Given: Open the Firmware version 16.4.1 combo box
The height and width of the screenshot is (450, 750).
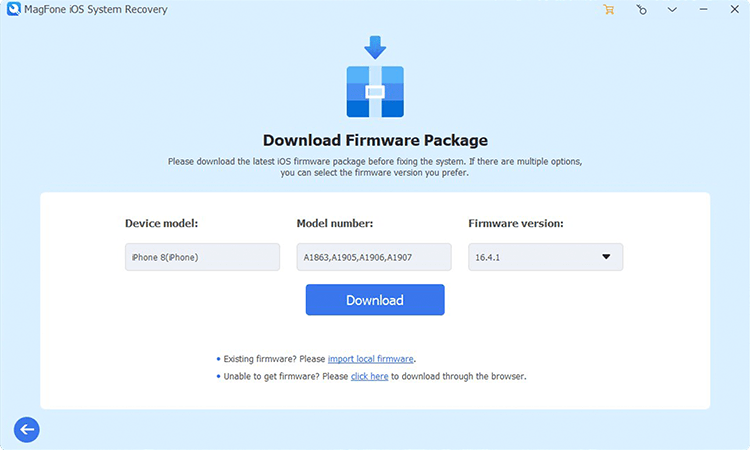Looking at the screenshot, I should 537,257.
